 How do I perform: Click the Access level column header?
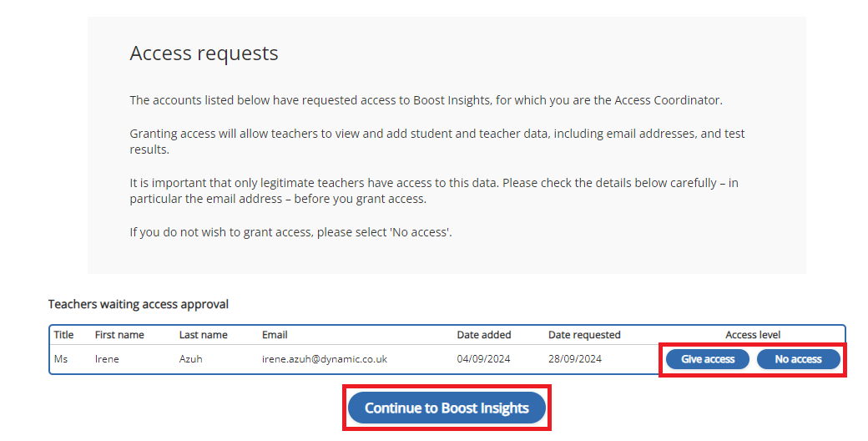(x=753, y=335)
